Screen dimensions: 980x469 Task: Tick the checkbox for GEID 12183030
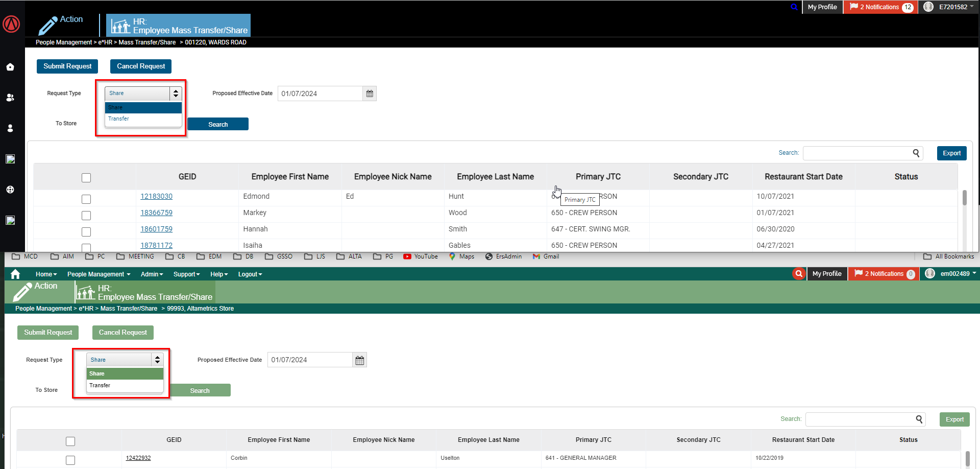(86, 199)
